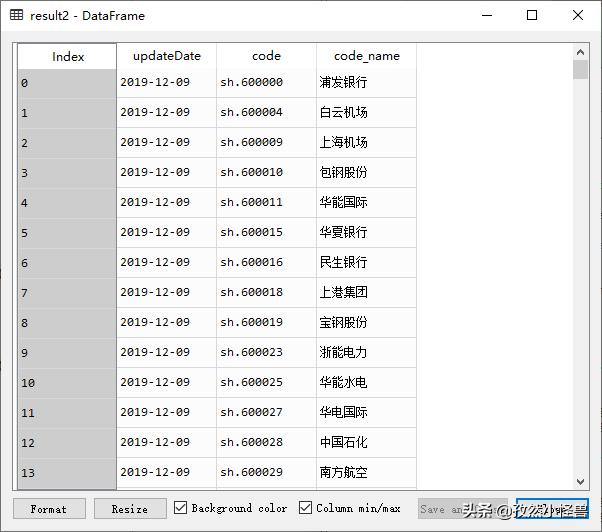Select index row 13

coord(67,473)
